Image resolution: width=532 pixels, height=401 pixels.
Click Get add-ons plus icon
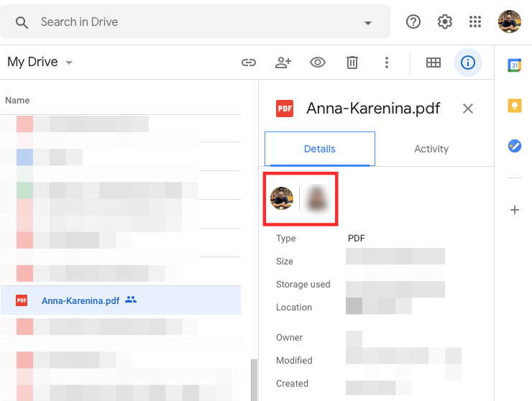point(514,210)
